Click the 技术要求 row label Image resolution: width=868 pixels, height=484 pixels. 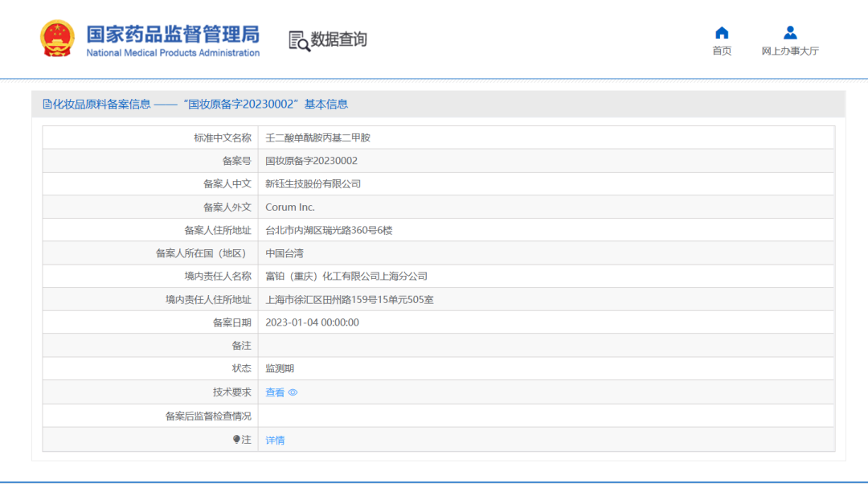pyautogui.click(x=232, y=392)
